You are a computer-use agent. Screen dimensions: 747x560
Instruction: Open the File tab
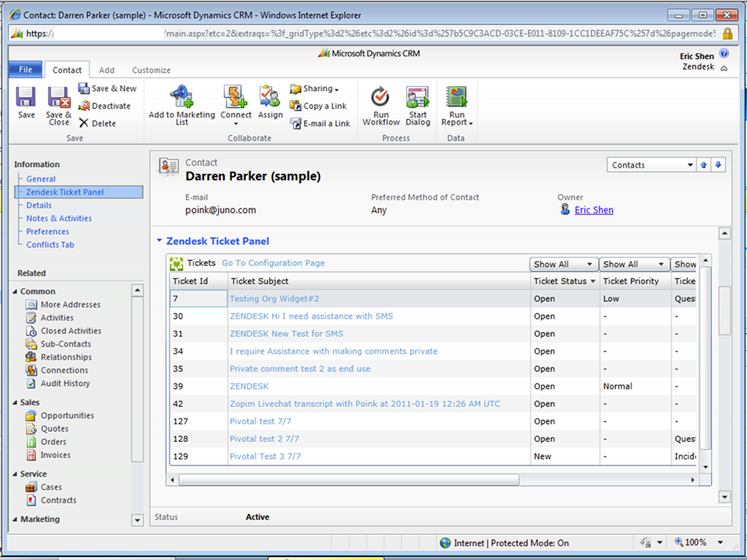pos(26,70)
